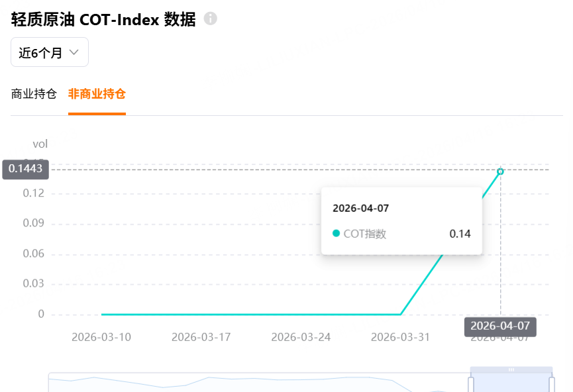Viewport: 573px width, 392px height.
Task: Click the left handle of zoom slider
Action: pos(471,384)
